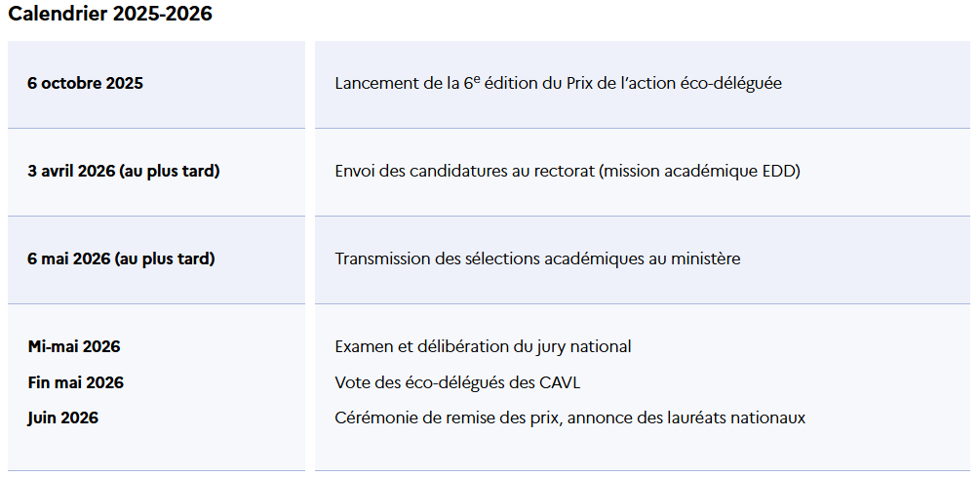This screenshot has width=980, height=477.
Task: Click the Vote des éco-délégués des CAVL line
Action: coord(457,382)
